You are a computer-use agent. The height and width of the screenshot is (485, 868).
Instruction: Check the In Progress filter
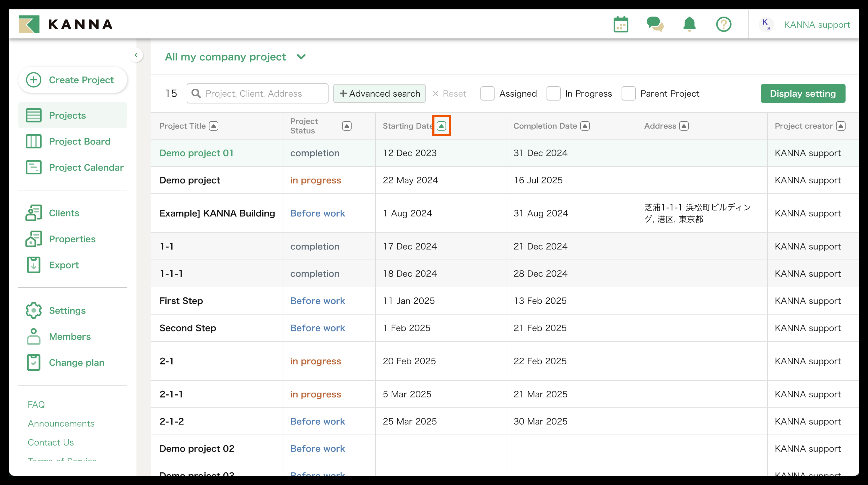pyautogui.click(x=553, y=93)
